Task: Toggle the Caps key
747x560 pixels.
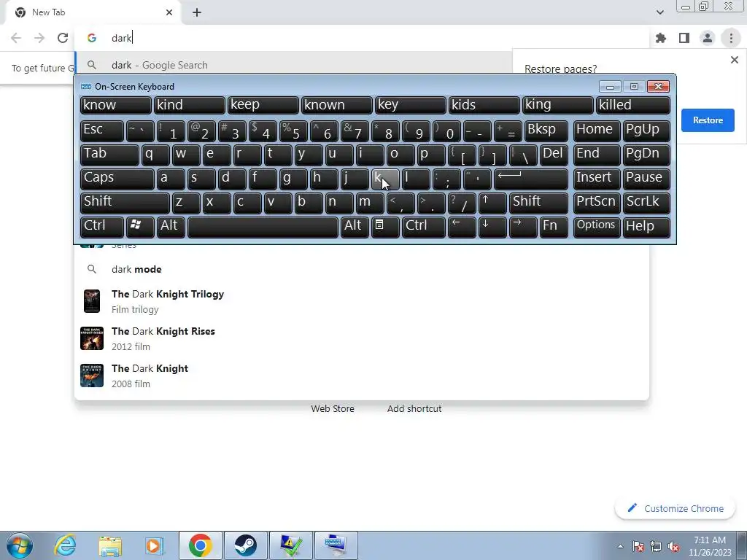Action: 117,179
